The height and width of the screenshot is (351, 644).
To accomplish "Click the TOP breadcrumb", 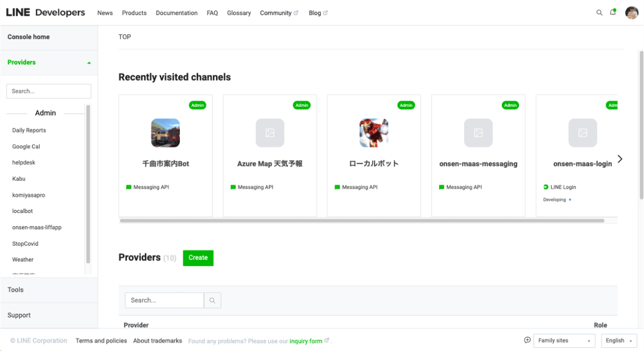I will point(125,37).
